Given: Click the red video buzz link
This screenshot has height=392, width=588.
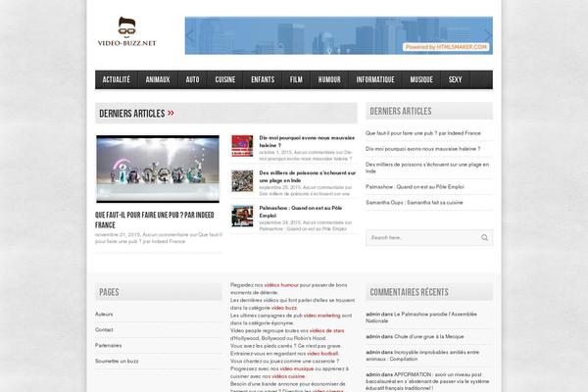Looking at the screenshot, I should coord(284,308).
